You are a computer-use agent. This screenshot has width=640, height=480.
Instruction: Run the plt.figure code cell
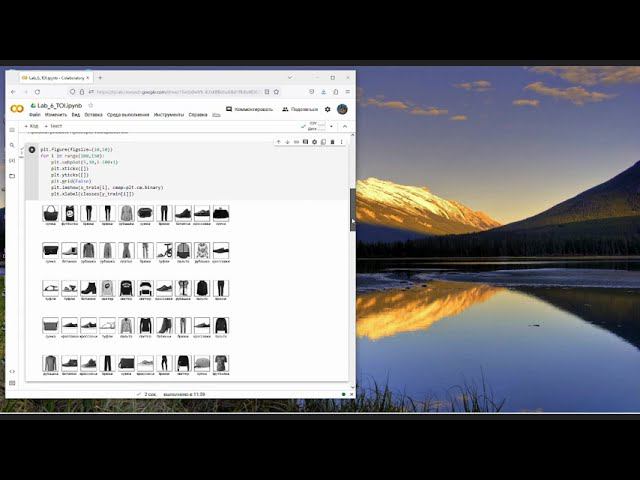click(x=32, y=150)
